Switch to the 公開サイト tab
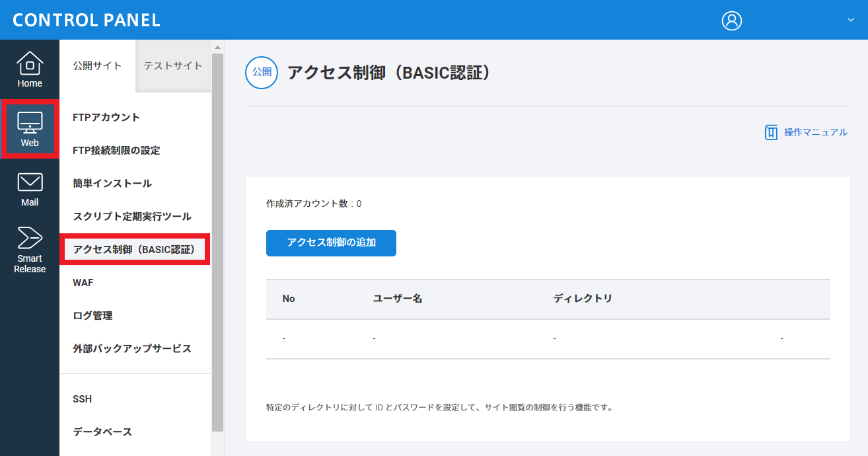868x456 pixels. point(97,66)
